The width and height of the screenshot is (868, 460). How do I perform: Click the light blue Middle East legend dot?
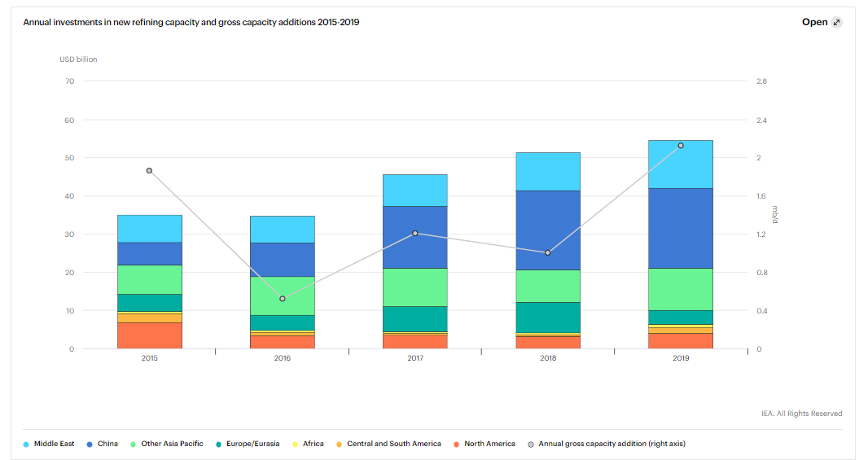point(26,445)
